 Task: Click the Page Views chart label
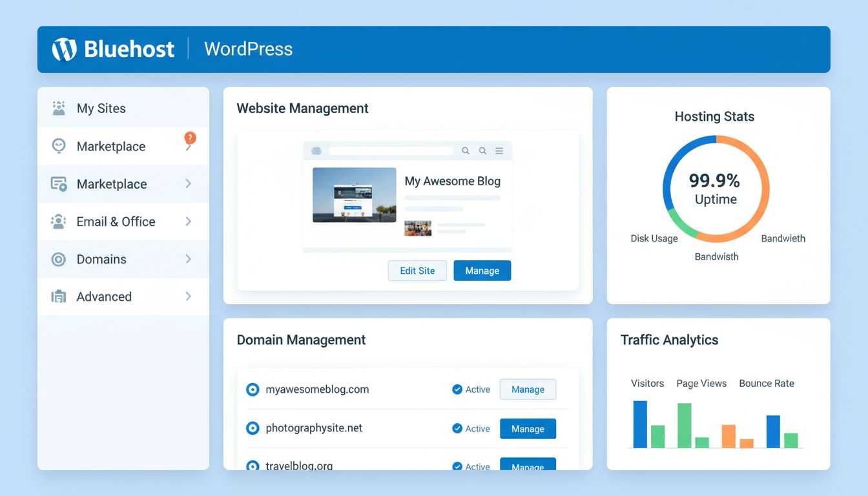click(701, 383)
